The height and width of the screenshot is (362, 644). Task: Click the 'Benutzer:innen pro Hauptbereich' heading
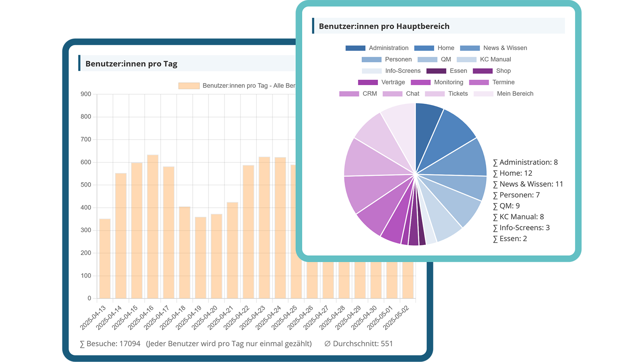pyautogui.click(x=384, y=26)
